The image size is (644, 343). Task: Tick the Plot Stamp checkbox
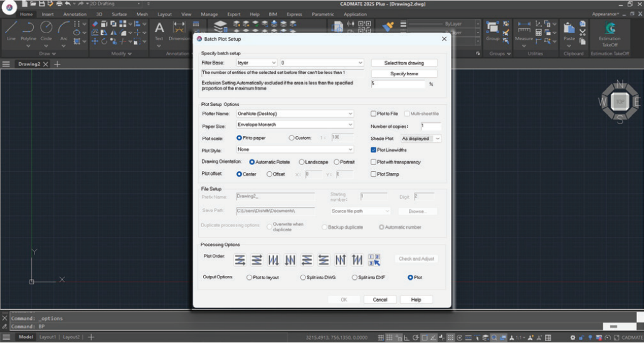click(x=374, y=174)
